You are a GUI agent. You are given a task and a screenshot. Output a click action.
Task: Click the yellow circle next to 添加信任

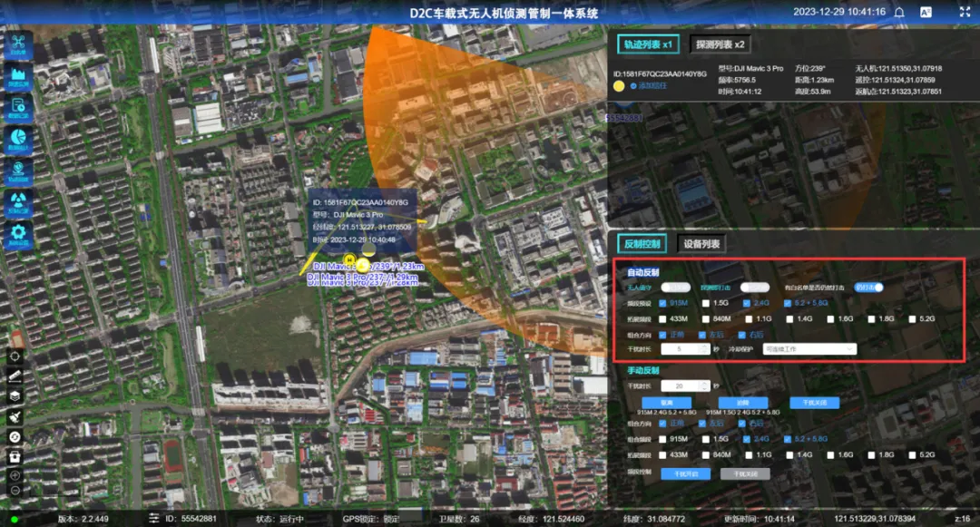point(619,86)
